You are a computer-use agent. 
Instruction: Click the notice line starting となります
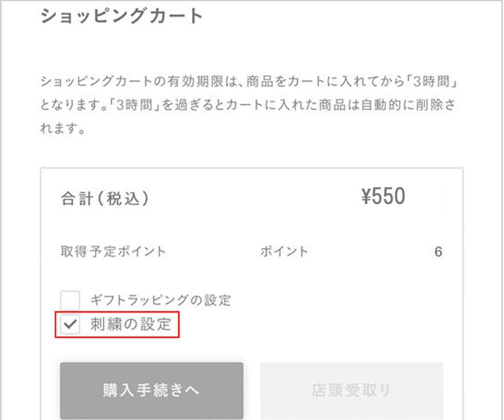248,105
